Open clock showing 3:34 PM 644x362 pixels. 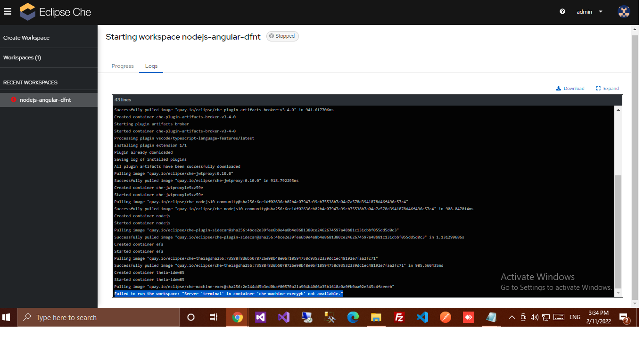[x=598, y=317]
